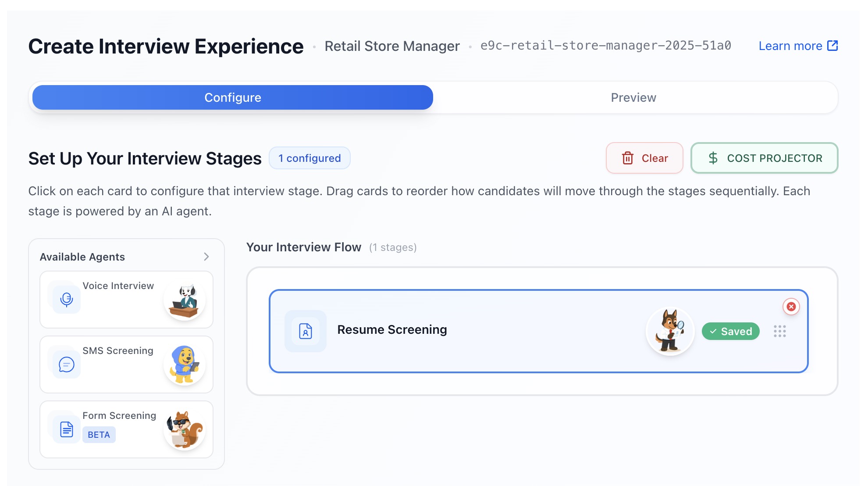868x486 pixels.
Task: Click the 1 configured badge
Action: tap(309, 158)
